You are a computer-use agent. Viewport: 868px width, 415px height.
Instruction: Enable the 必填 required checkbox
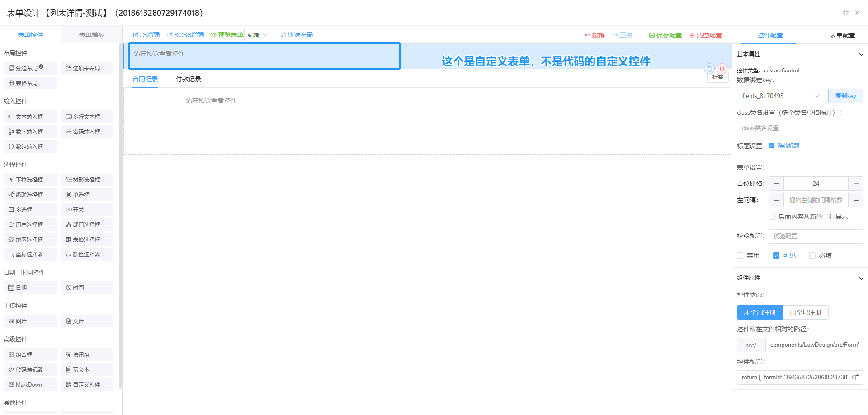[812, 256]
